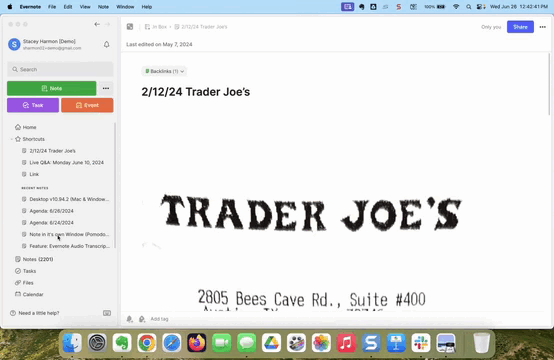Click the add tag icon at bottom

pyautogui.click(x=142, y=319)
